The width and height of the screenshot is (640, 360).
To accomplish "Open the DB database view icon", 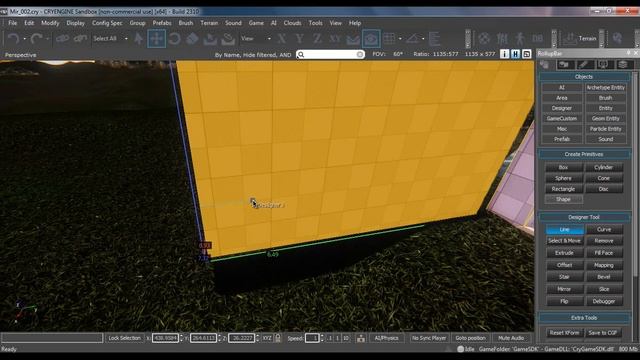I will [538, 39].
